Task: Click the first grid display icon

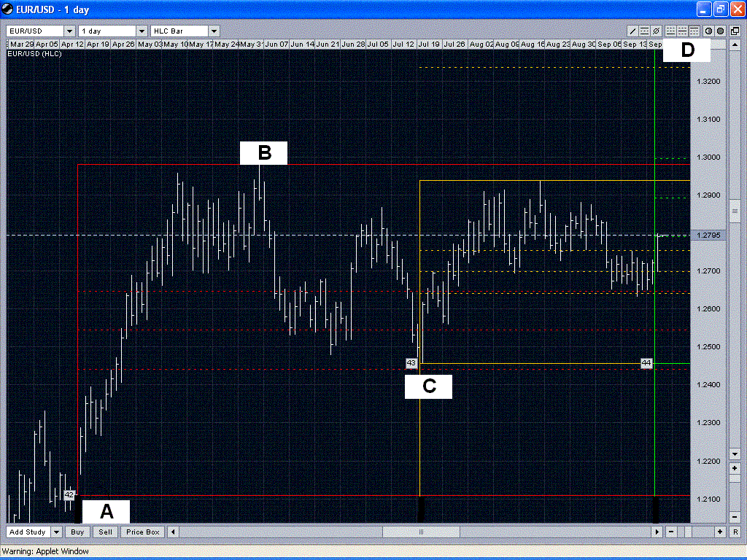Action: (x=671, y=31)
